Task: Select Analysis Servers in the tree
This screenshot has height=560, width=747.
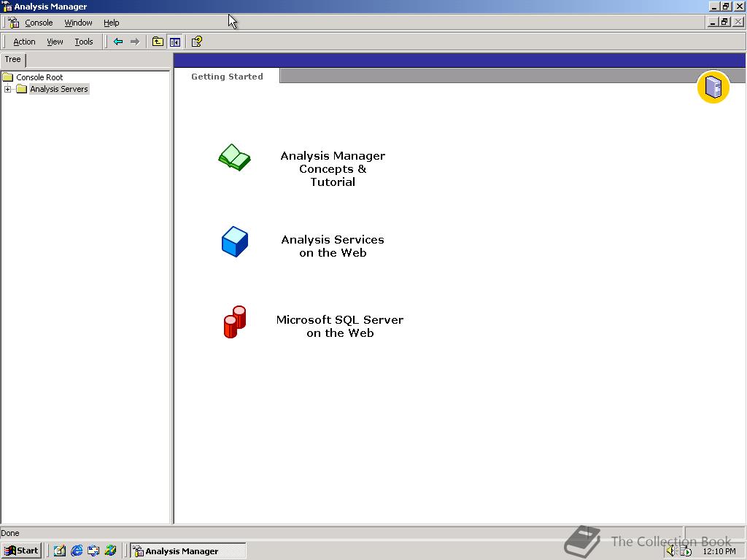Action: click(x=59, y=89)
